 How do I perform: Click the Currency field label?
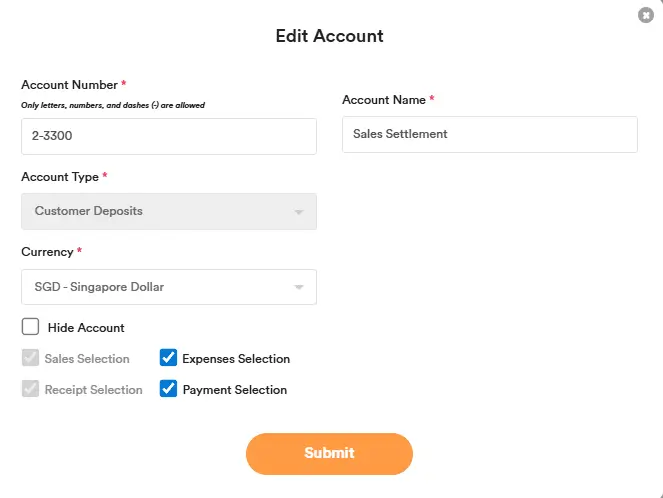pos(47,252)
